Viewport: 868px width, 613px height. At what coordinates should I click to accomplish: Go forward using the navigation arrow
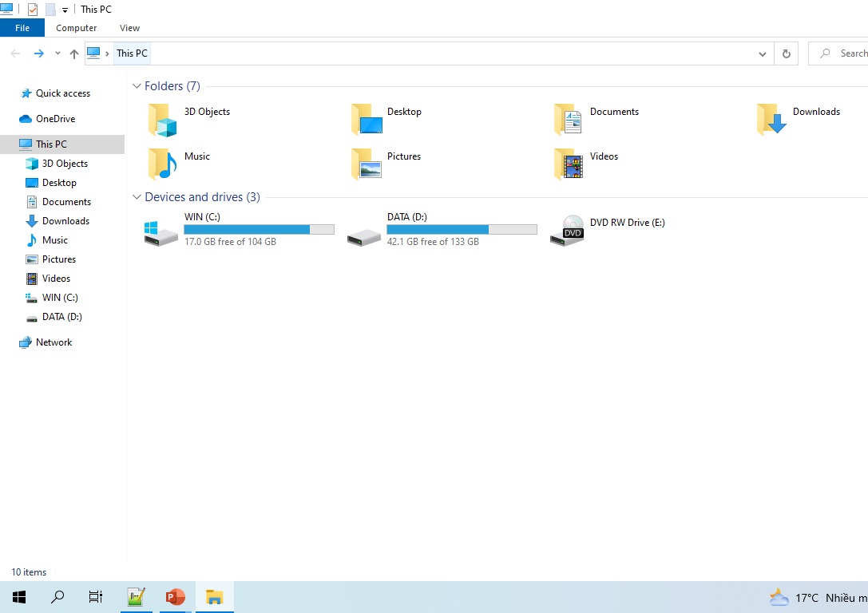tap(39, 53)
